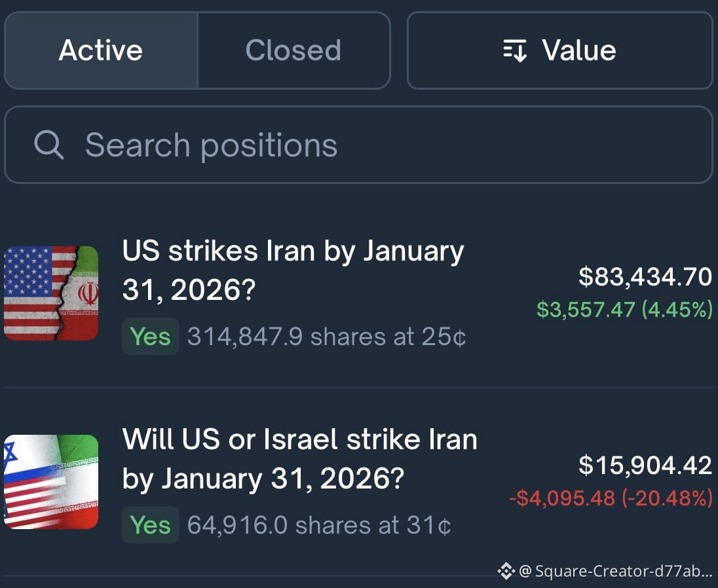Click the Yes badge on US or Israel position
Screen dimensions: 718x588
coord(150,525)
